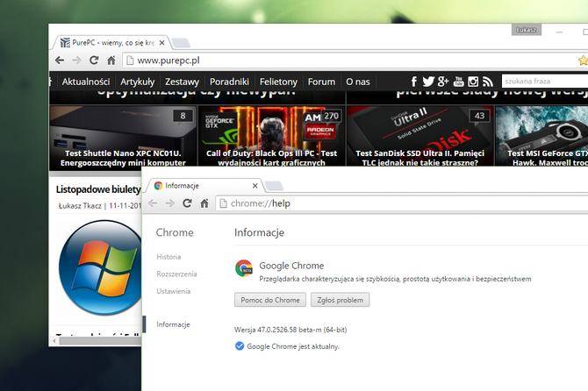Go forward in the chrome://help window
The height and width of the screenshot is (391, 588).
170,203
